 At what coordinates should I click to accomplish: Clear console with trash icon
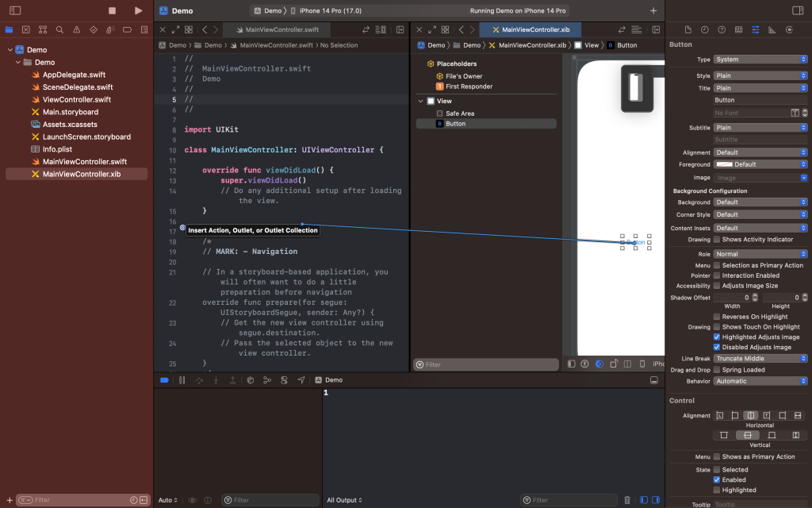point(627,500)
